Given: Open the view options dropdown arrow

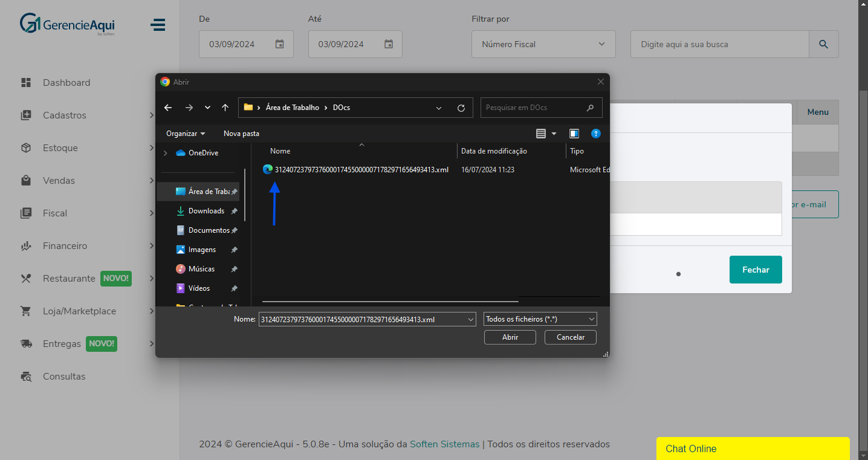Looking at the screenshot, I should 554,133.
